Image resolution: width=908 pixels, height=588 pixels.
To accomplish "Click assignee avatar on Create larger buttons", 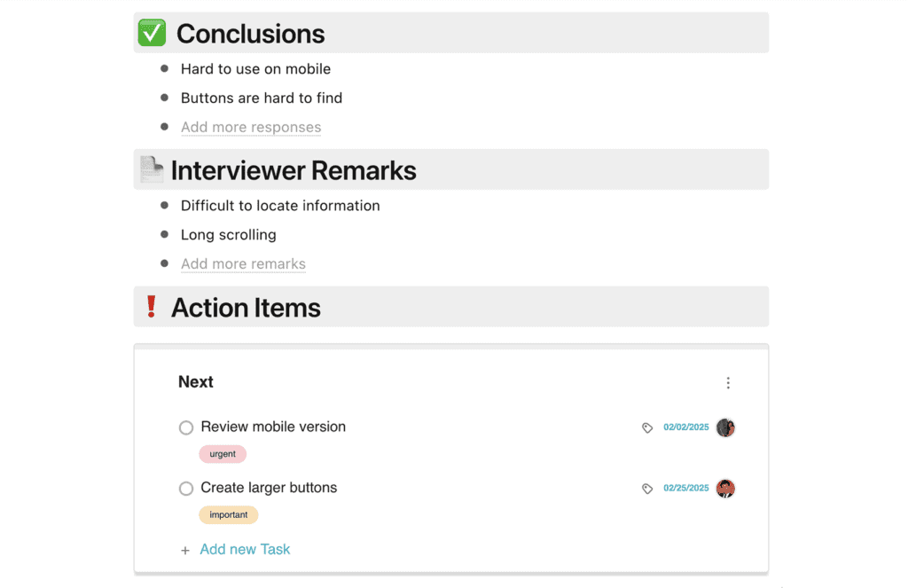I will click(x=725, y=489).
